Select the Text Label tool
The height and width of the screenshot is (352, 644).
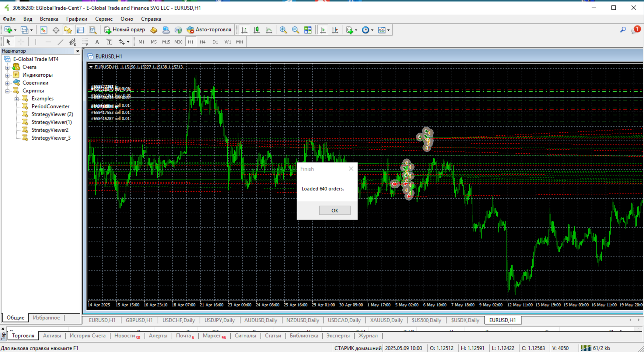tap(109, 42)
